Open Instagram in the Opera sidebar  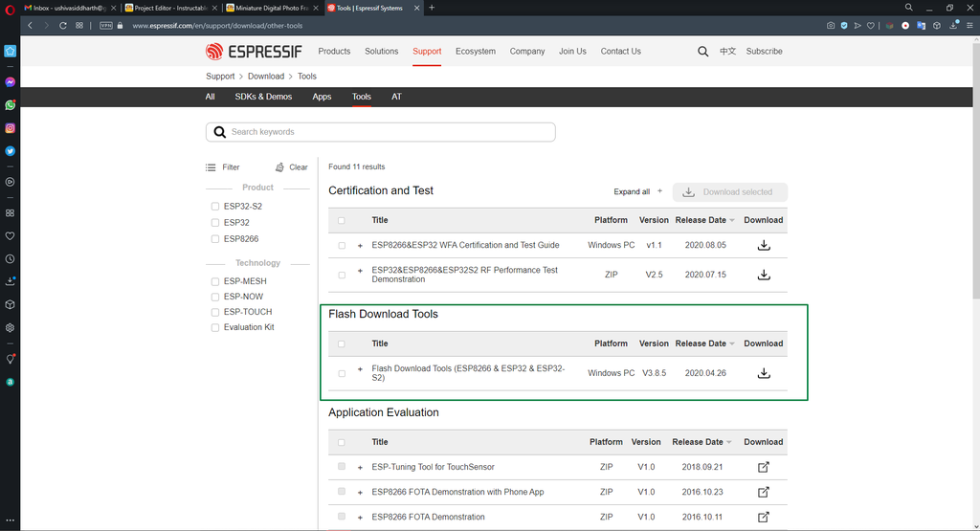pyautogui.click(x=10, y=128)
